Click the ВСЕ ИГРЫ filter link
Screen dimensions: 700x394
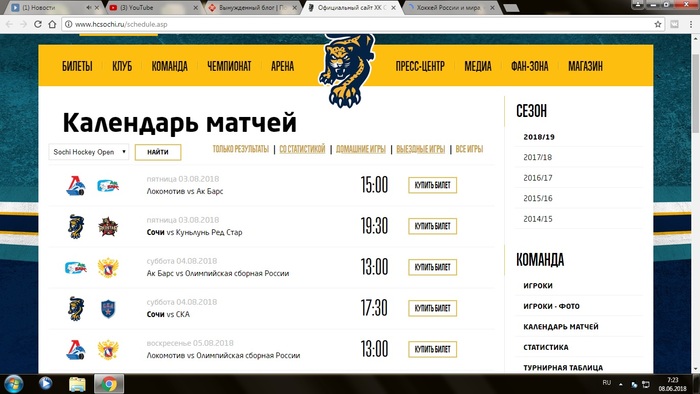[469, 149]
